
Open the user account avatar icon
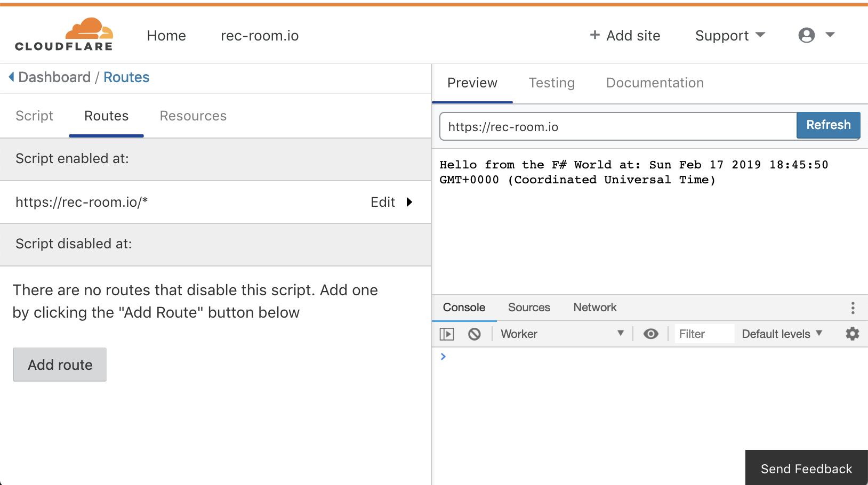[806, 35]
